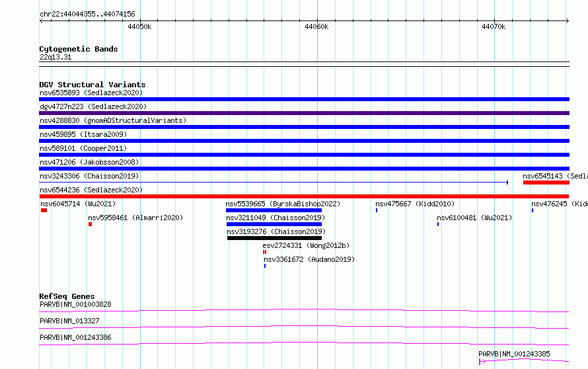Click the nsv6544236 (Sedlazeck2020) label text
The image size is (588, 369).
91,190
